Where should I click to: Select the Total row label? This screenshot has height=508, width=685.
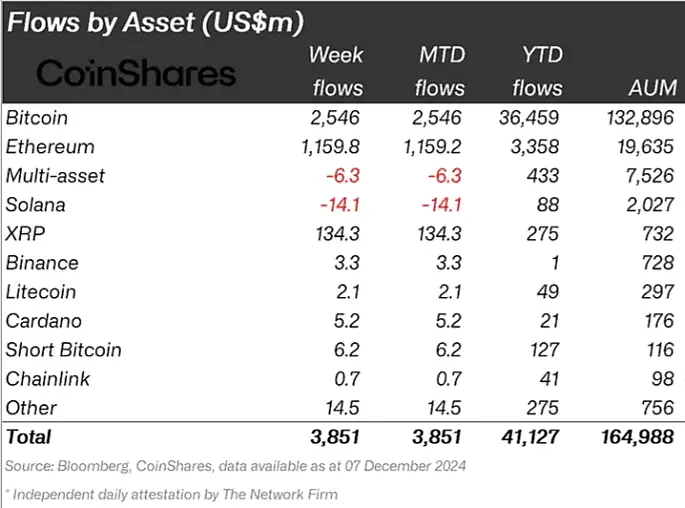point(28,437)
